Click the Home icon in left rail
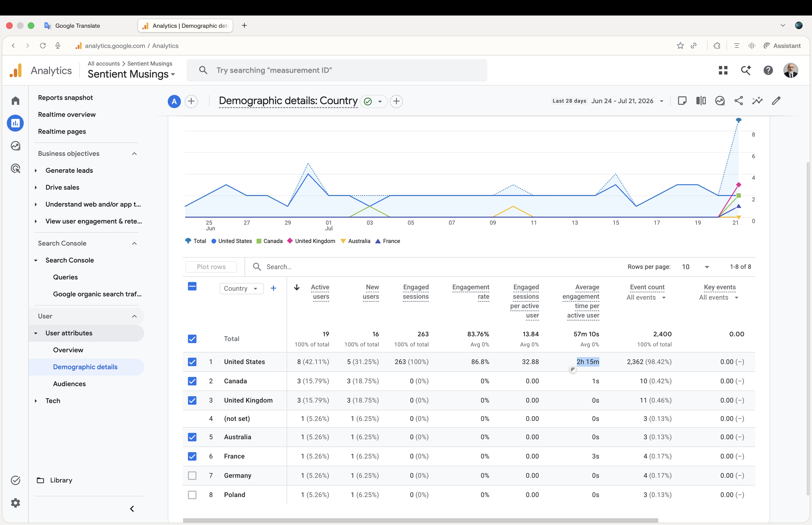This screenshot has width=812, height=525. pyautogui.click(x=15, y=101)
